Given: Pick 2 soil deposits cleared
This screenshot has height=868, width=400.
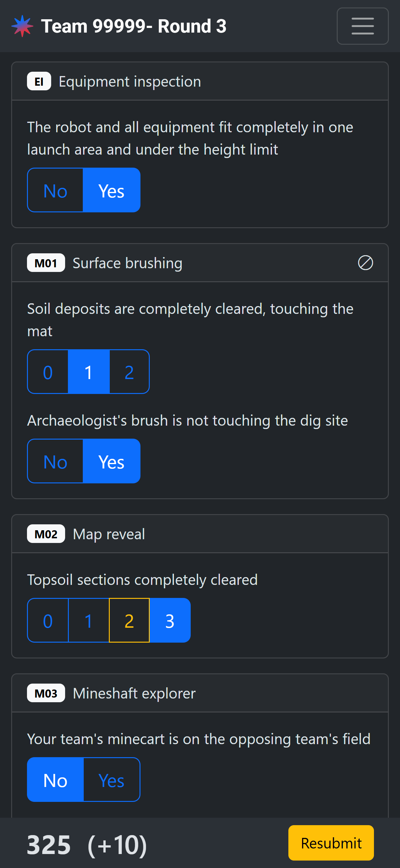Looking at the screenshot, I should coord(129,372).
